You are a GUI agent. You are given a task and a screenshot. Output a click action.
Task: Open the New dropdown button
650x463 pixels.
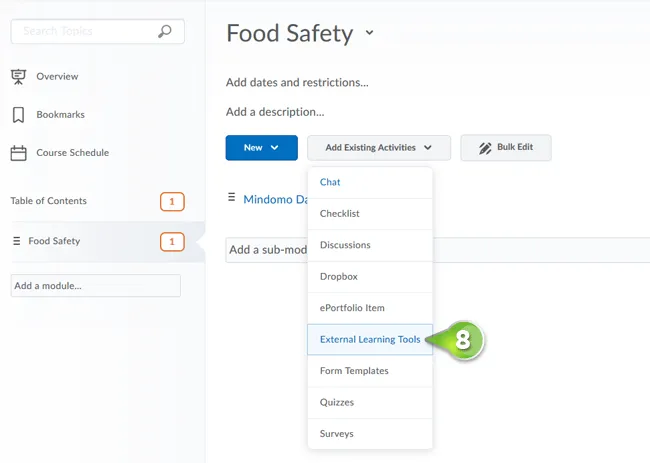point(262,148)
